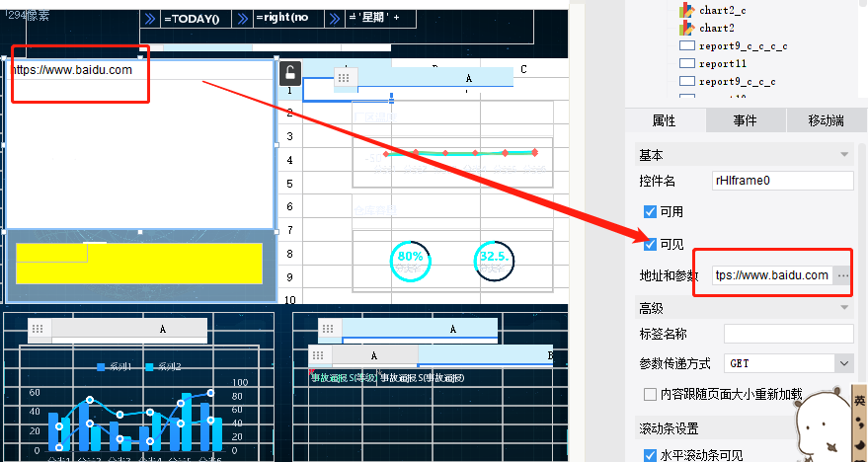
Task: Click row header 9 in the spreadsheet
Action: 289,276
